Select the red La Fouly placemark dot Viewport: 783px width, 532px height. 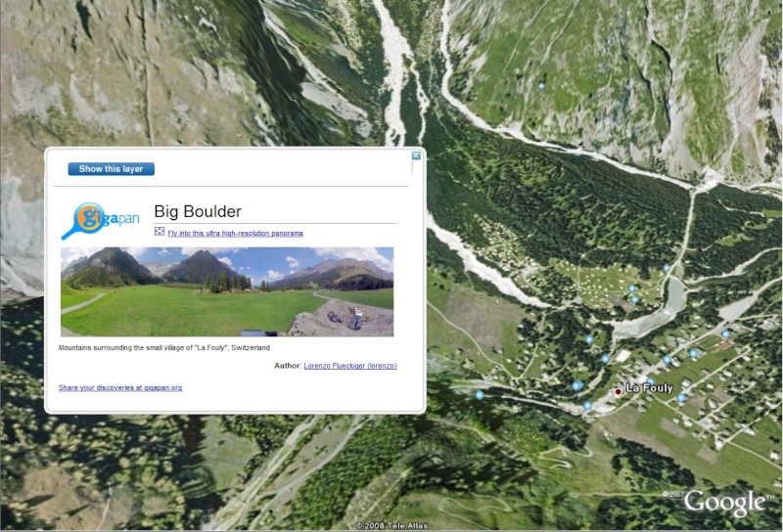(x=618, y=392)
